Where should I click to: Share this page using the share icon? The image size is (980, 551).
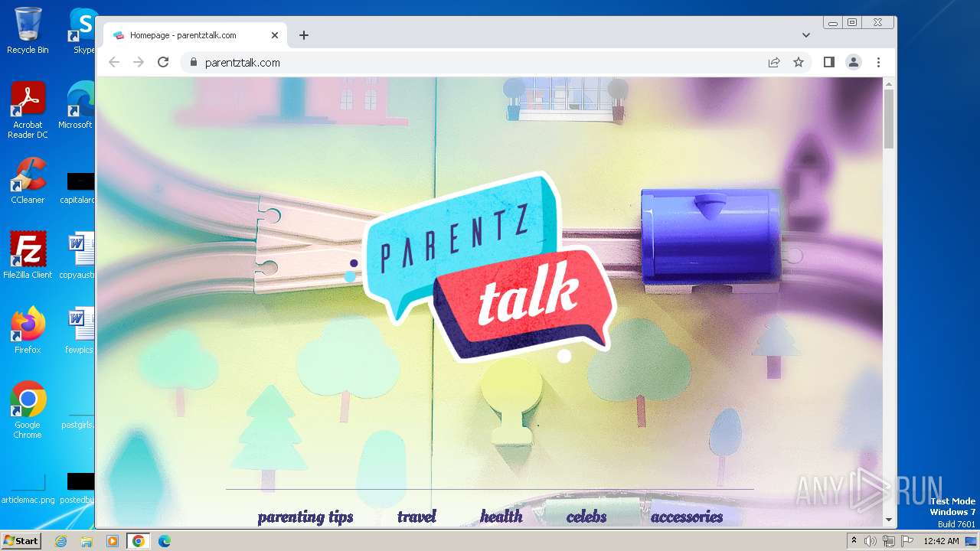point(774,63)
